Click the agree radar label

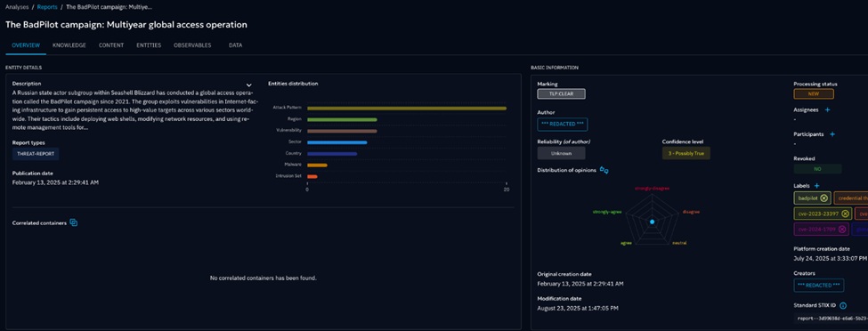(x=626, y=243)
